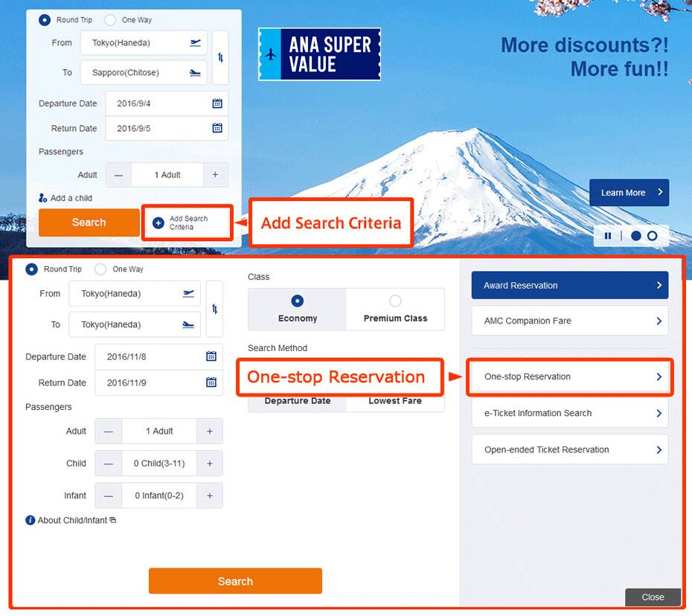692x616 pixels.
Task: Select Open-ended Ticket Reservation item
Action: coord(570,449)
